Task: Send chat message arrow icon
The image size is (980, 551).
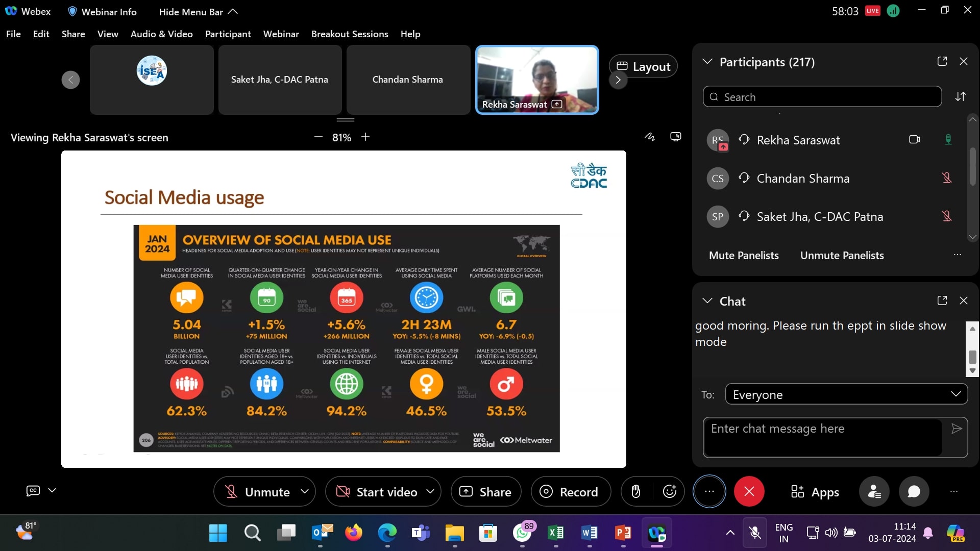Action: point(957,429)
